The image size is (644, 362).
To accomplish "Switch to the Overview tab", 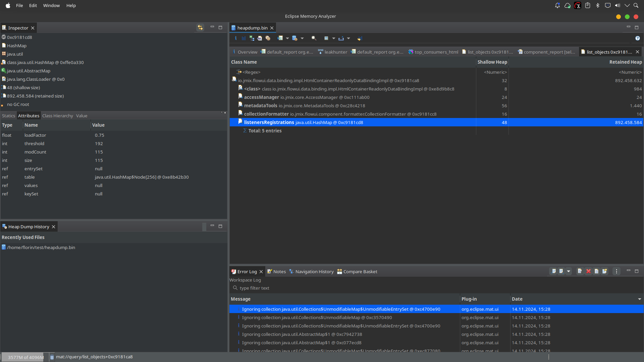I will (x=245, y=52).
